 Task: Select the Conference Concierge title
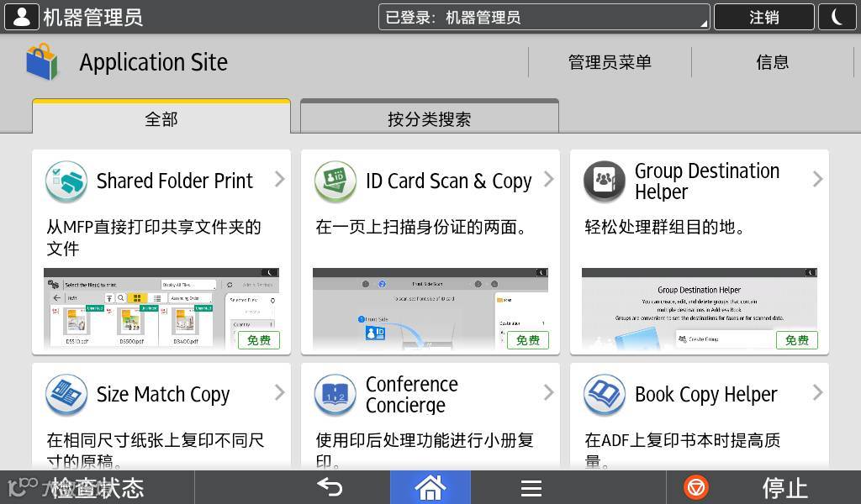click(x=412, y=395)
